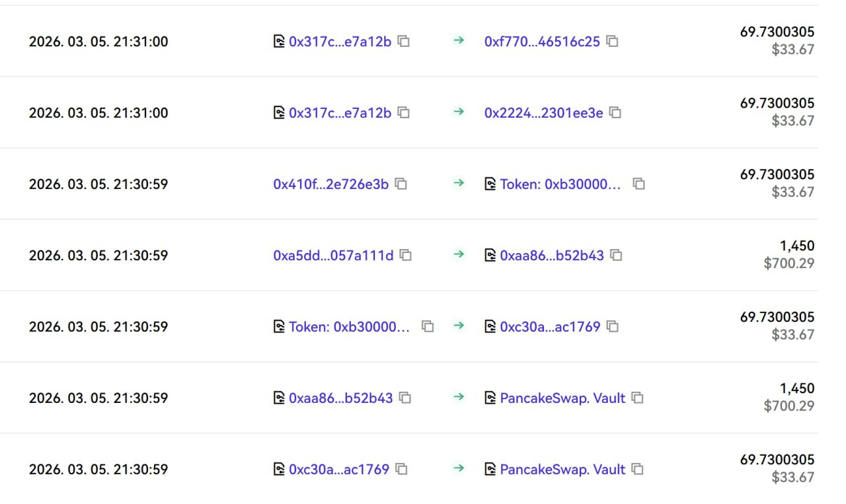
Task: Copy recipient address 0xc30a...ac1769
Action: coord(613,327)
